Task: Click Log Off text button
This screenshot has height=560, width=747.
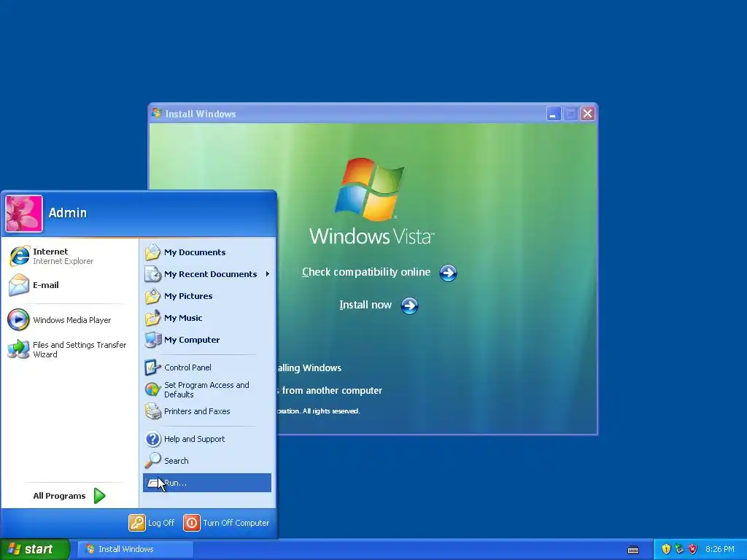Action: [x=161, y=523]
